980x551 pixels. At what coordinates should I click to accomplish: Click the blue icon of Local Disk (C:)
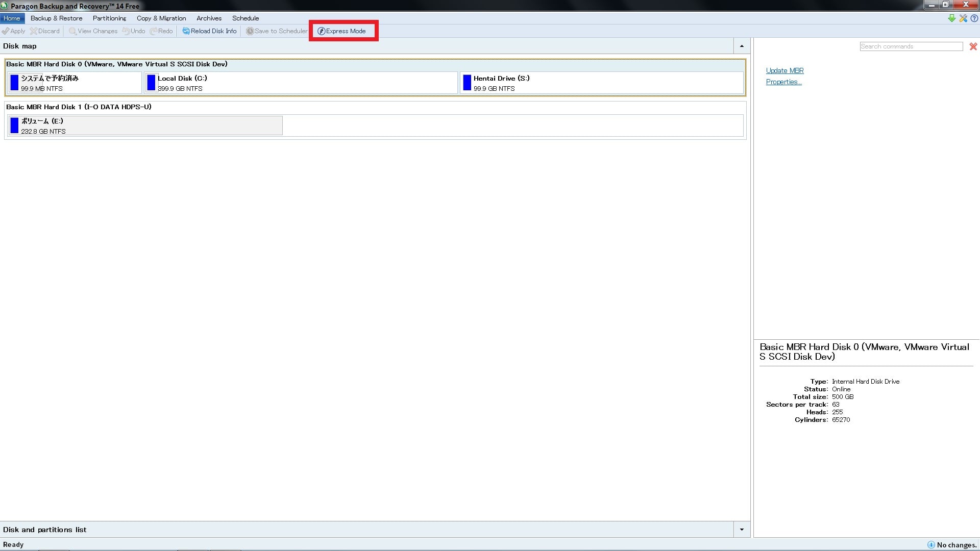151,83
